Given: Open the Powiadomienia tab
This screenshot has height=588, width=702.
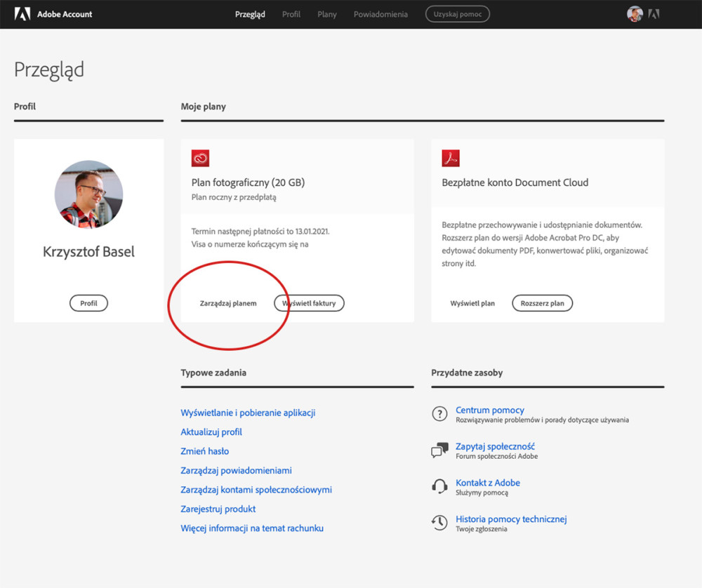Looking at the screenshot, I should point(380,14).
